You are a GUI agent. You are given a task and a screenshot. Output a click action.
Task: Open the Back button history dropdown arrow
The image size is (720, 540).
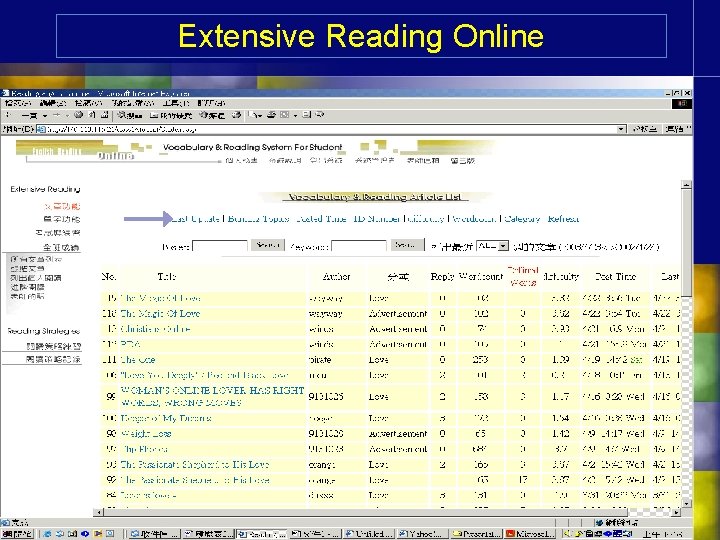pos(45,115)
